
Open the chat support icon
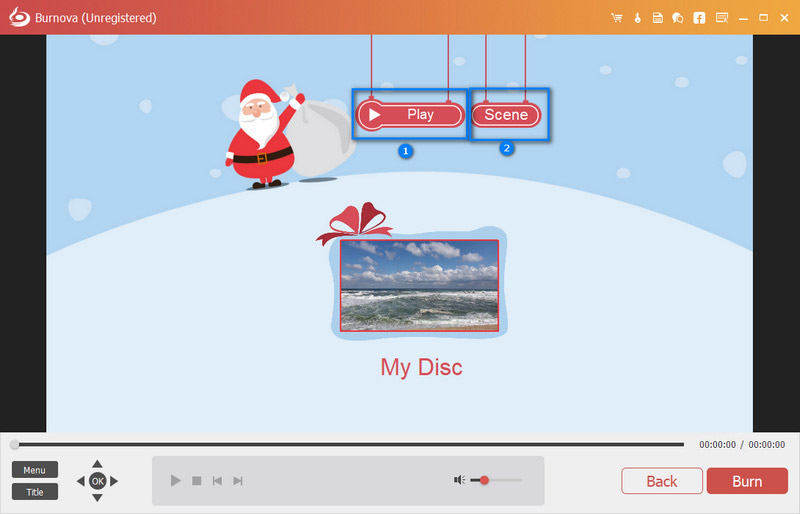[x=677, y=18]
